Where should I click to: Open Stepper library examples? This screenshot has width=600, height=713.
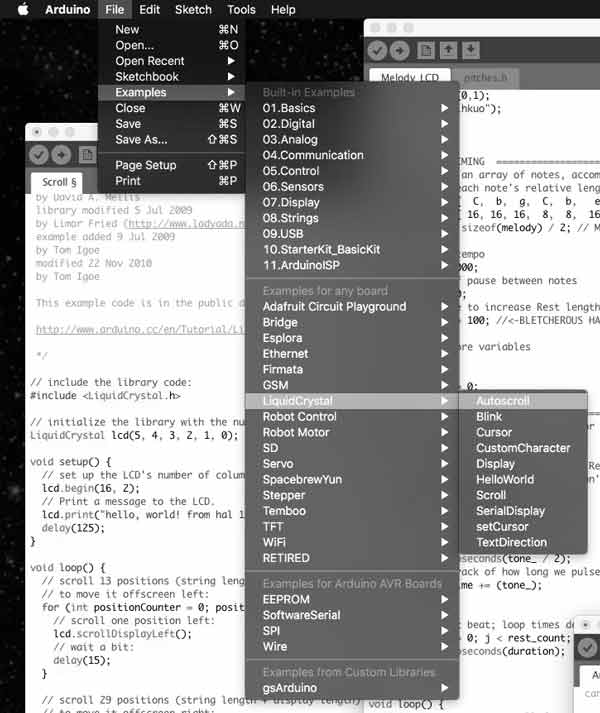(x=352, y=495)
